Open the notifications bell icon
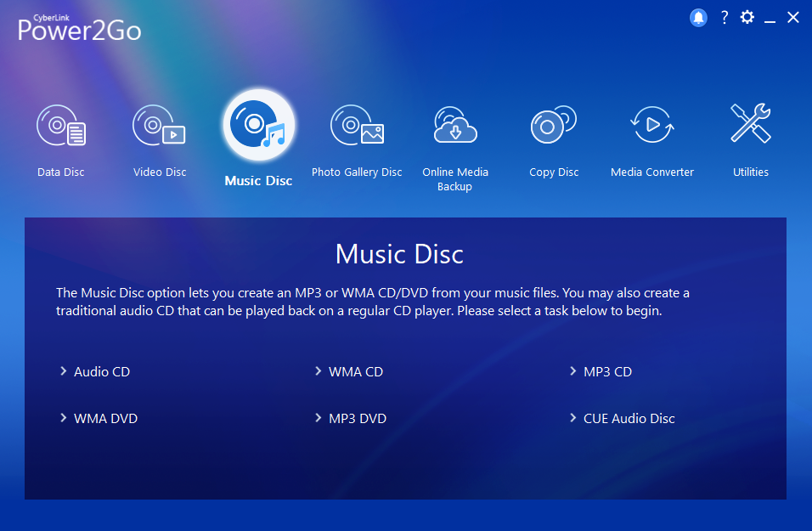 (x=698, y=18)
